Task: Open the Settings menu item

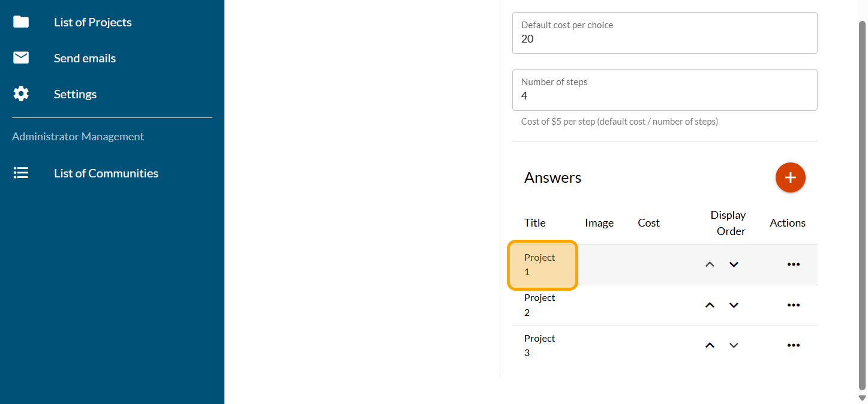Action: (76, 94)
